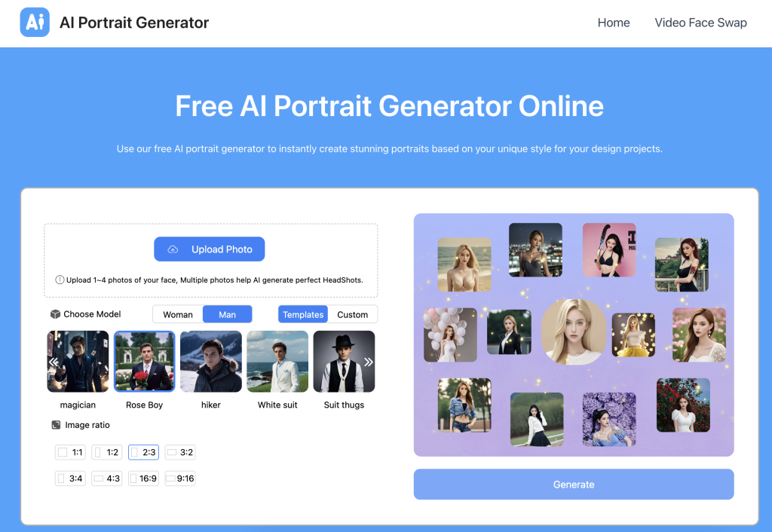Click the cube icon next to Choose Model
This screenshot has width=772, height=532.
(x=55, y=314)
